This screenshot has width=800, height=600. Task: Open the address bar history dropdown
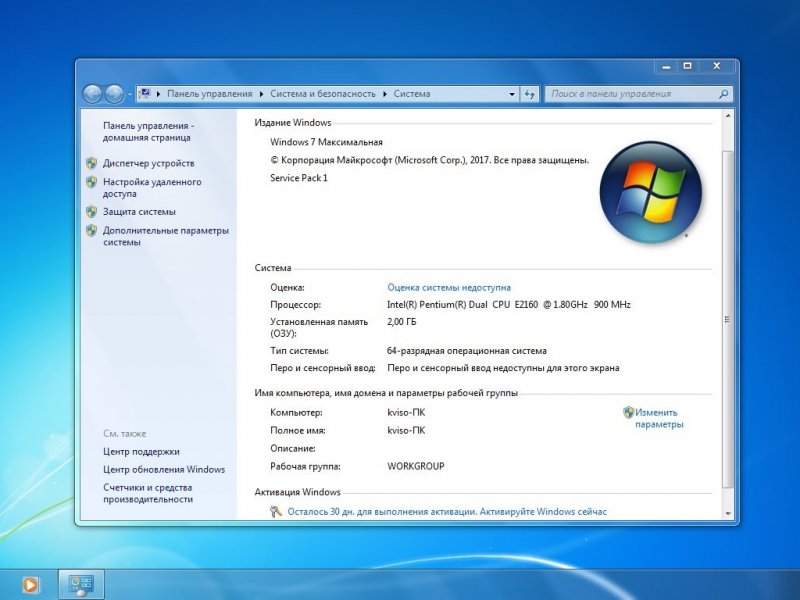click(512, 94)
